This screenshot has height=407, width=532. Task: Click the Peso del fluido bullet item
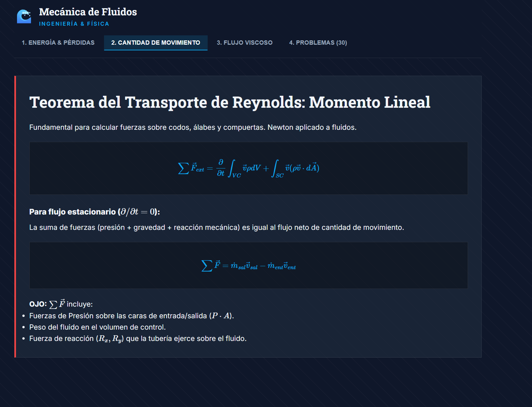click(x=97, y=327)
